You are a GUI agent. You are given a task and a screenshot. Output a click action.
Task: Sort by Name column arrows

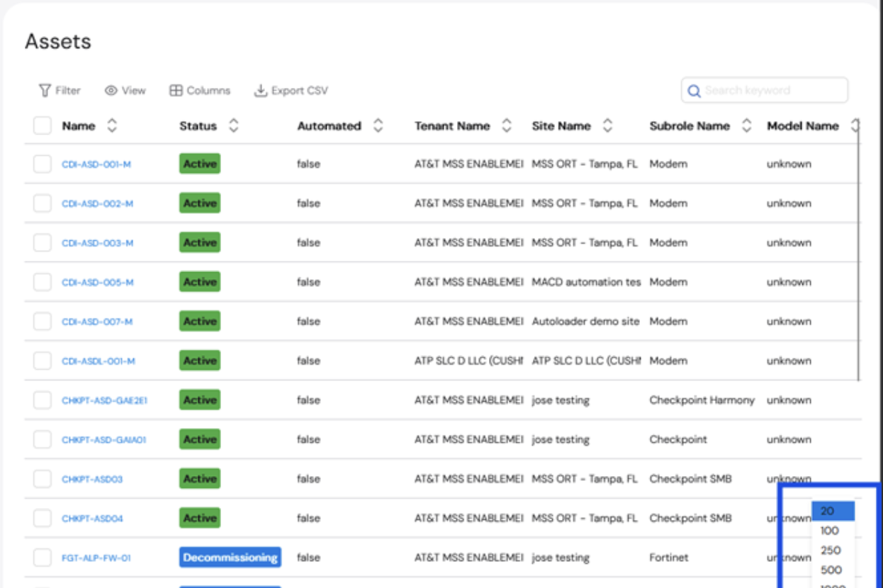click(x=111, y=126)
